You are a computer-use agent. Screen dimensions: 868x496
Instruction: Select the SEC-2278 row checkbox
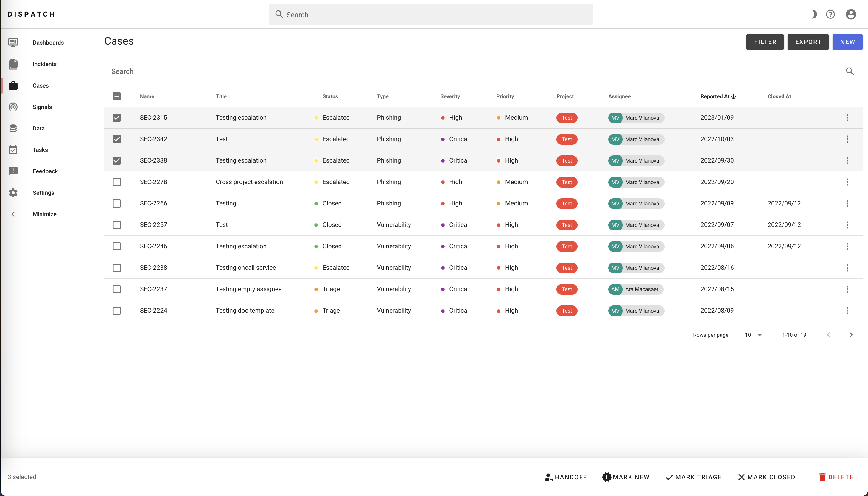(116, 182)
